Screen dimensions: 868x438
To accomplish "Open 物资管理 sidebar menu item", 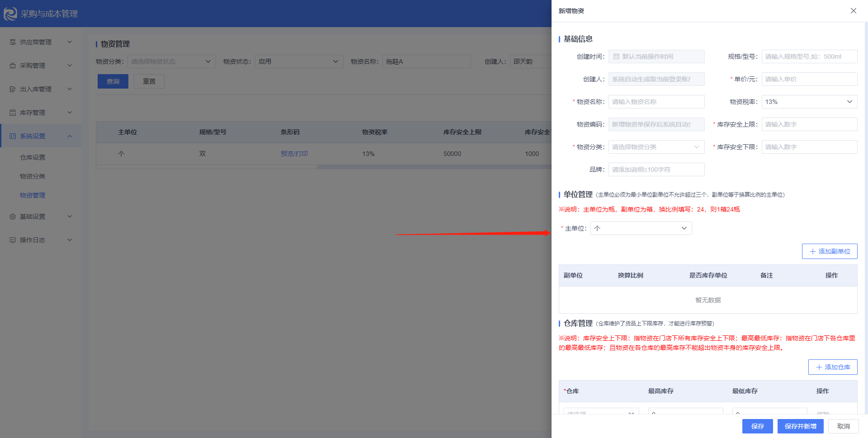I will click(x=33, y=195).
